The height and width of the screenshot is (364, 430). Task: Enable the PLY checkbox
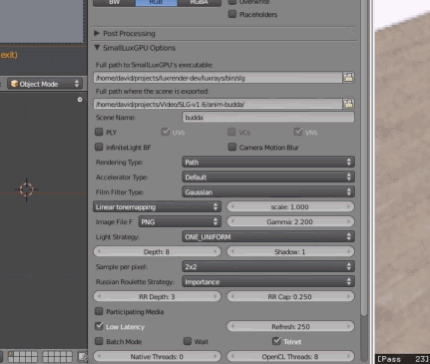tap(99, 132)
